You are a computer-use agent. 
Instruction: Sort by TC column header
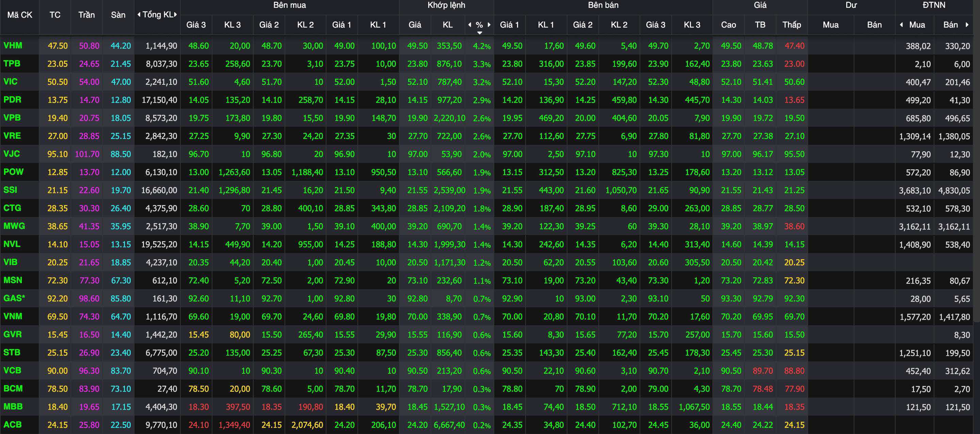55,15
